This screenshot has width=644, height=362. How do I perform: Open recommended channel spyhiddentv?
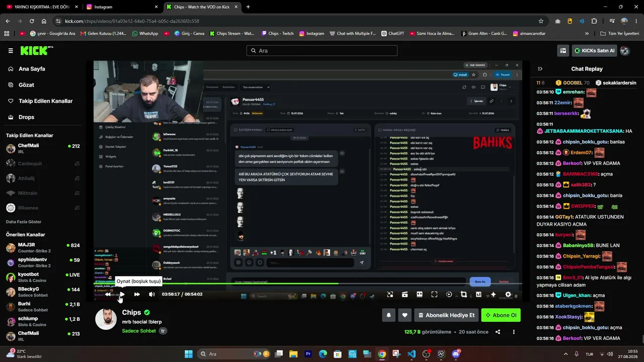point(43,262)
